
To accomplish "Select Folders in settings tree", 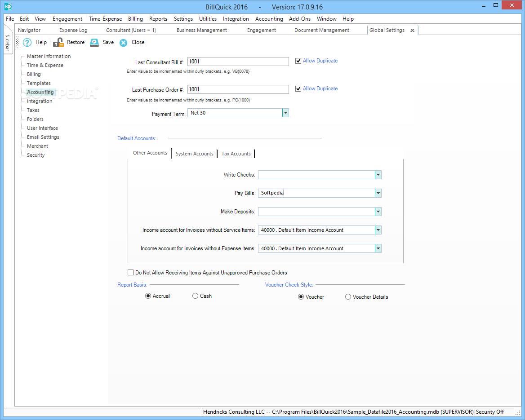I will click(x=35, y=119).
